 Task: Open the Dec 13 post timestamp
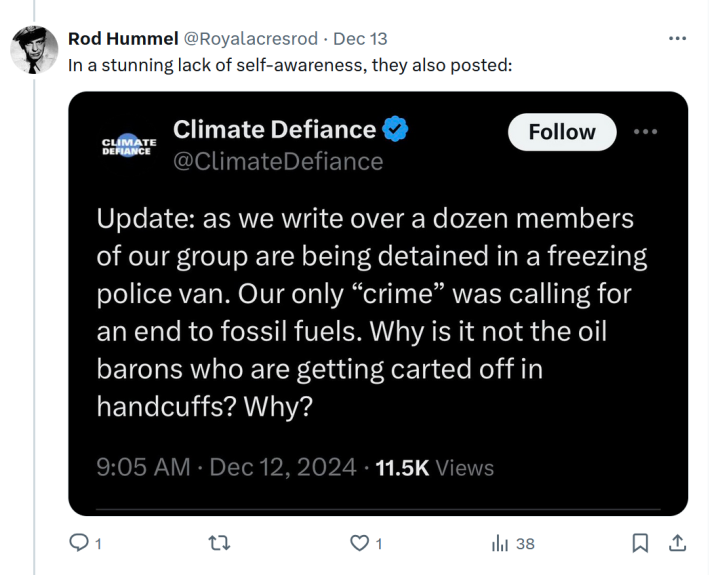[360, 39]
